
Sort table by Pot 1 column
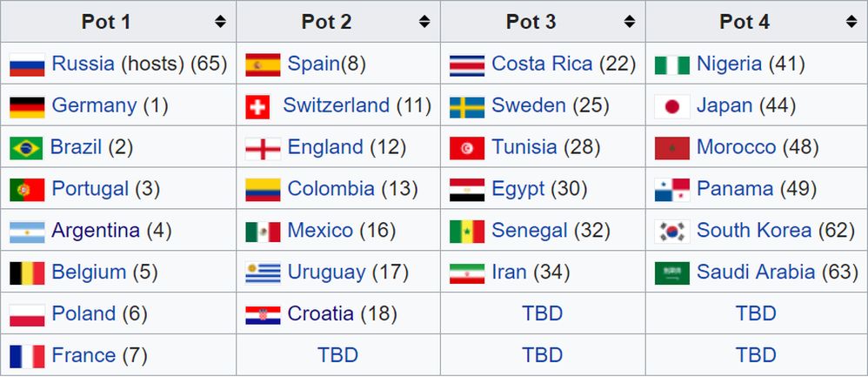220,22
